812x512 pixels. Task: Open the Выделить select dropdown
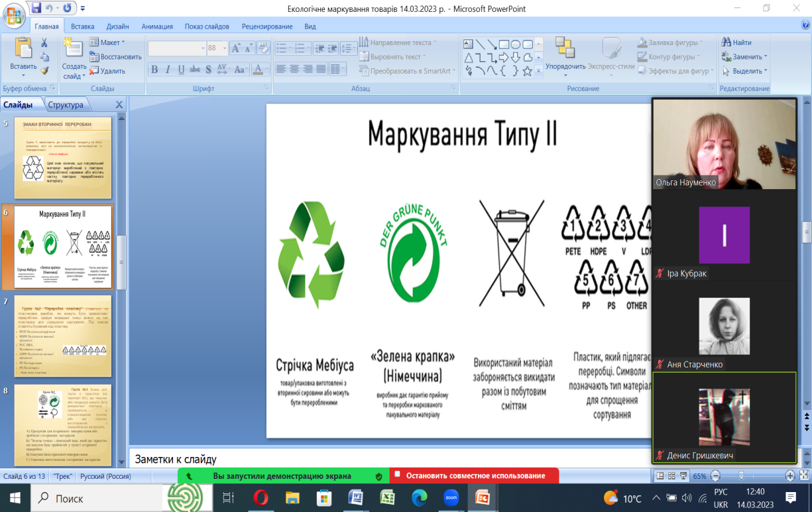point(745,71)
